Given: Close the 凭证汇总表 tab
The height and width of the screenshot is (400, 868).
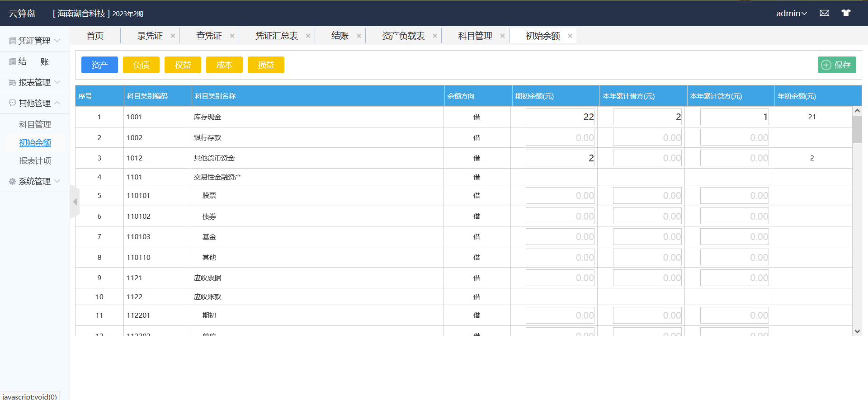Looking at the screenshot, I should tap(308, 36).
